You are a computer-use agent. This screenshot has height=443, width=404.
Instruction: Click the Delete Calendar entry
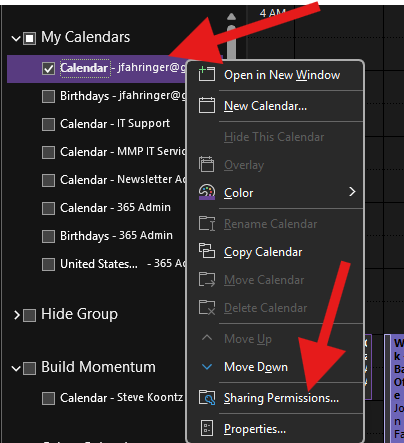265,308
